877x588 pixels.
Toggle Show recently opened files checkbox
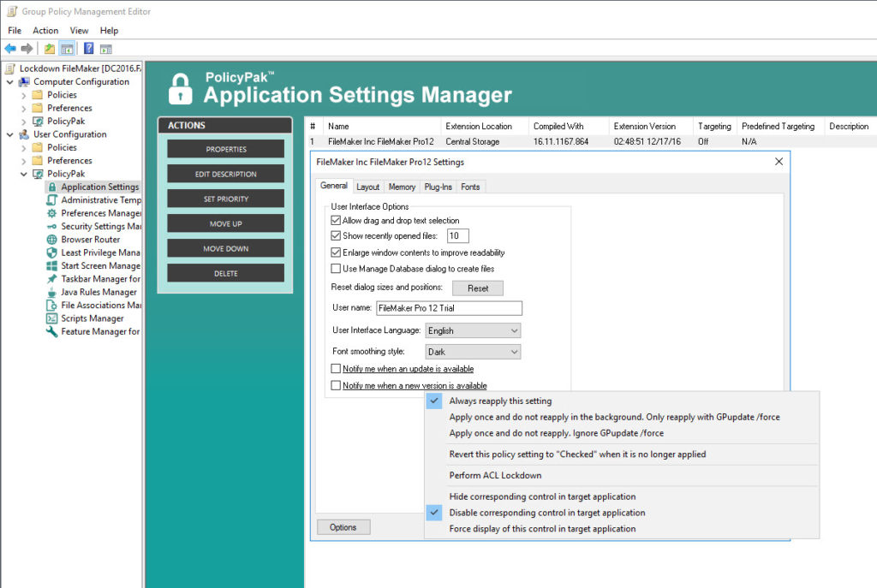336,236
